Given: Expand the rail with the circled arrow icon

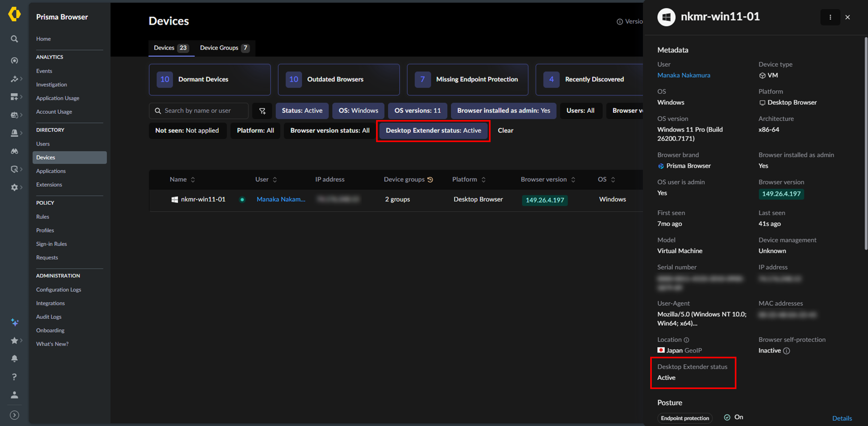Looking at the screenshot, I should [14, 415].
